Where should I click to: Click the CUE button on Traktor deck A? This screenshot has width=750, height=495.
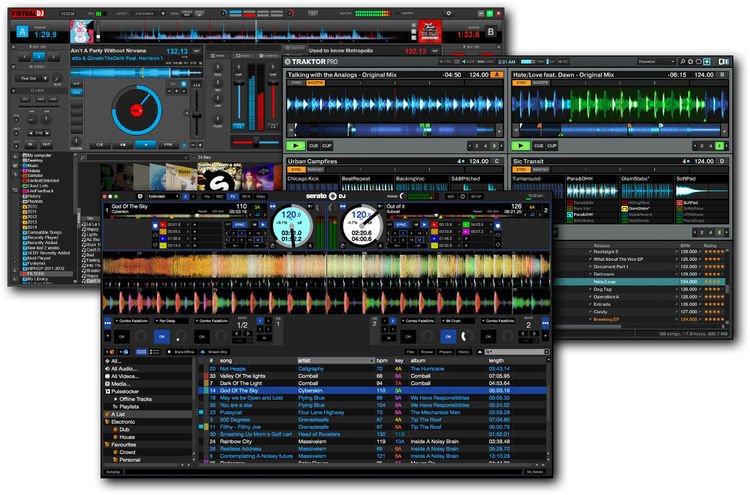(x=314, y=146)
